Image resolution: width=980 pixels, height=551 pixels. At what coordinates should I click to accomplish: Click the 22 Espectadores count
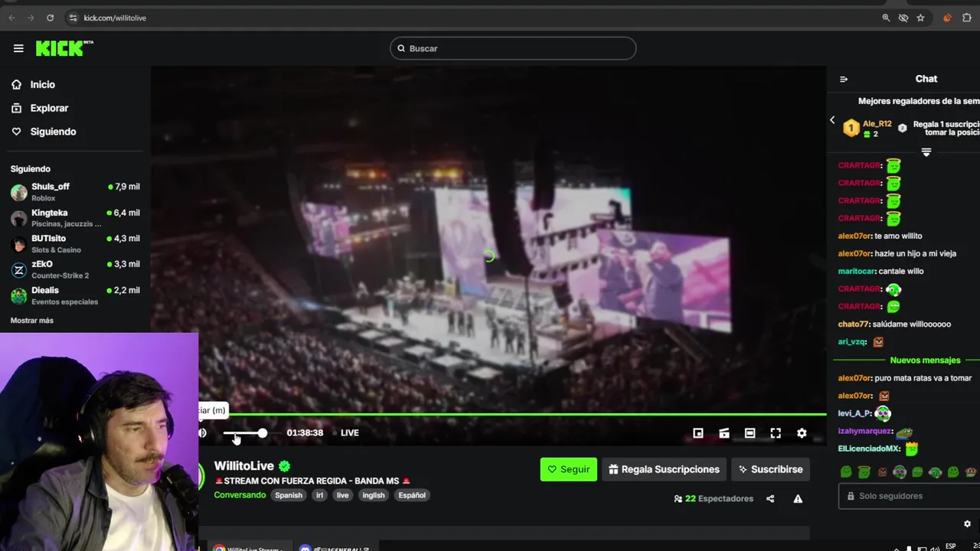pyautogui.click(x=714, y=499)
